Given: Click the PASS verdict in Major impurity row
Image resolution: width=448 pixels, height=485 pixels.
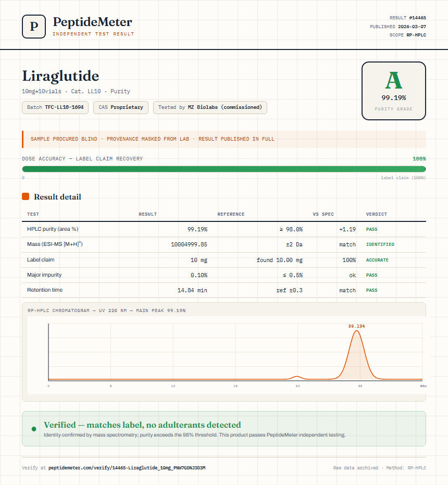Looking at the screenshot, I should tap(371, 275).
